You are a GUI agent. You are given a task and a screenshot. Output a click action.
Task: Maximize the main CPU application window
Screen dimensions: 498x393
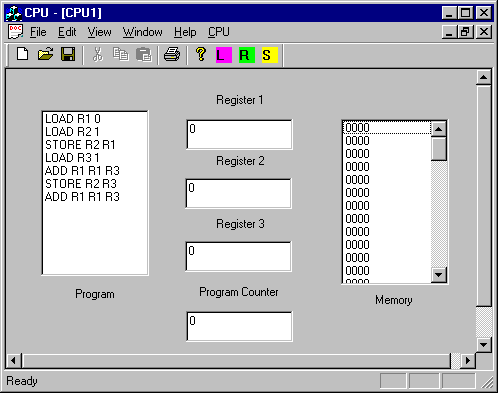click(x=465, y=13)
